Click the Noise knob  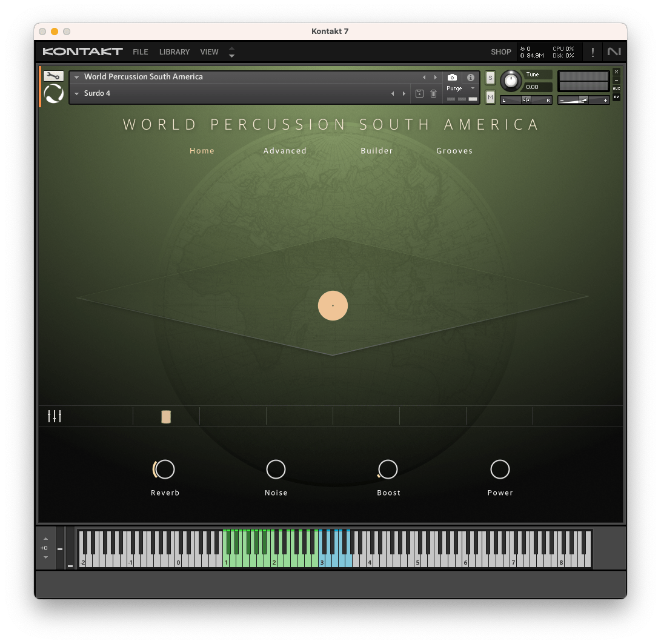click(276, 469)
